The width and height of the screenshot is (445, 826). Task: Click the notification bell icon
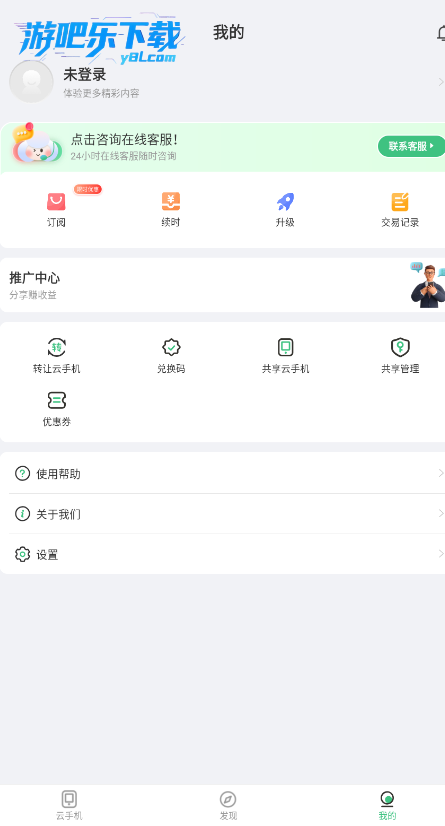tap(441, 33)
